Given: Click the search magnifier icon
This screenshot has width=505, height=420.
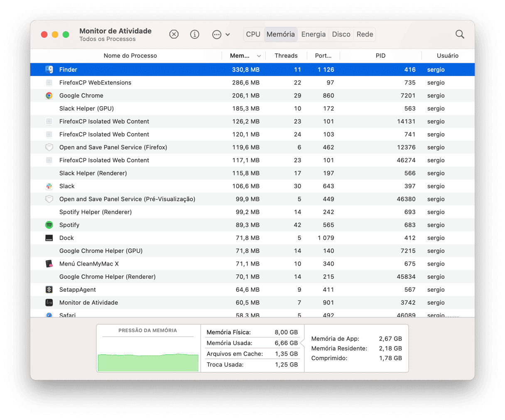Looking at the screenshot, I should 460,34.
